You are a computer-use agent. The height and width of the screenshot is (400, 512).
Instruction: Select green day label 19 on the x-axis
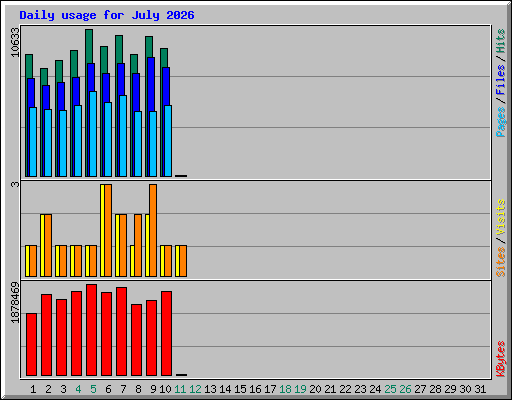(x=300, y=389)
